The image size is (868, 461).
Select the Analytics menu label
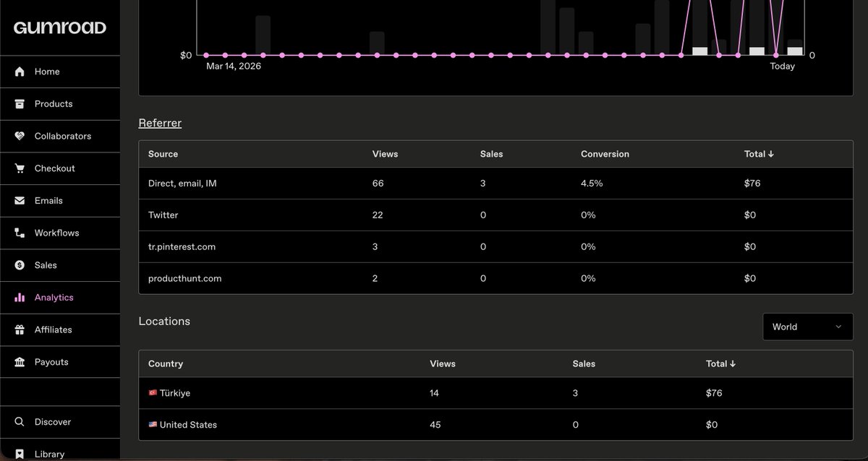[x=54, y=298]
